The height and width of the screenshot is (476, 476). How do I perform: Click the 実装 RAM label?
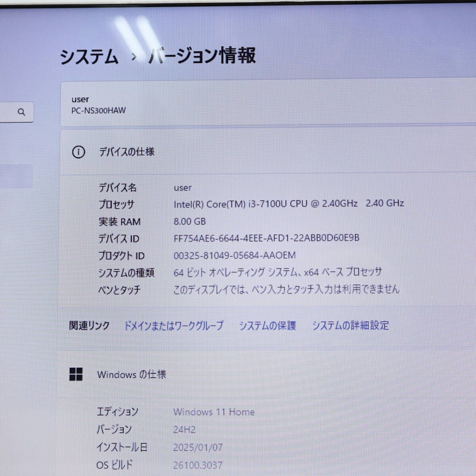coord(119,221)
